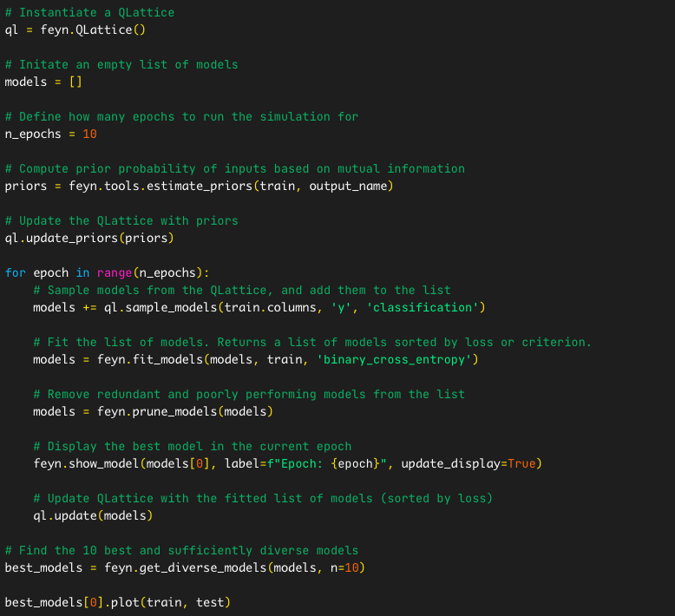
Task: Click 'True' in update_display=True
Action: tap(521, 463)
